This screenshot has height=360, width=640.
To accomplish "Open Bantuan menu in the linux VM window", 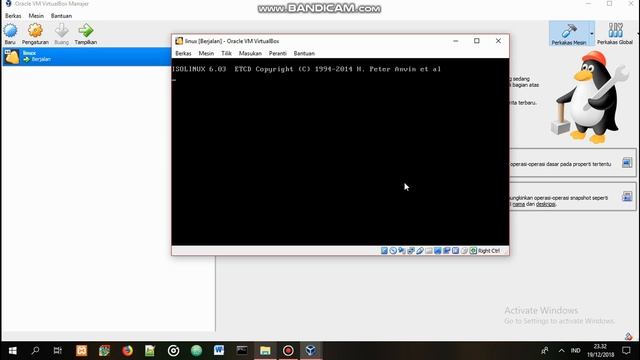I will (x=304, y=53).
